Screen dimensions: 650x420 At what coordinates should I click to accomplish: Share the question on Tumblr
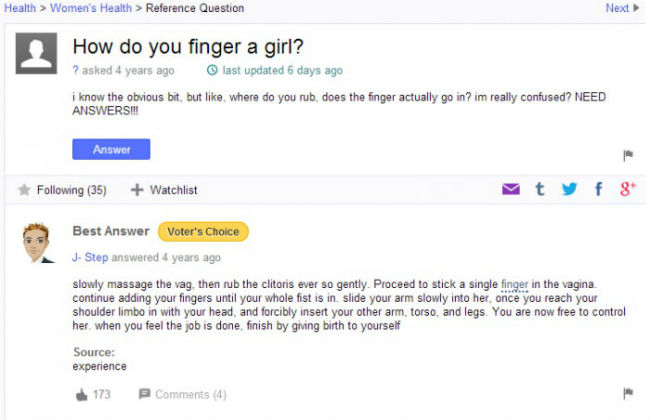point(540,190)
